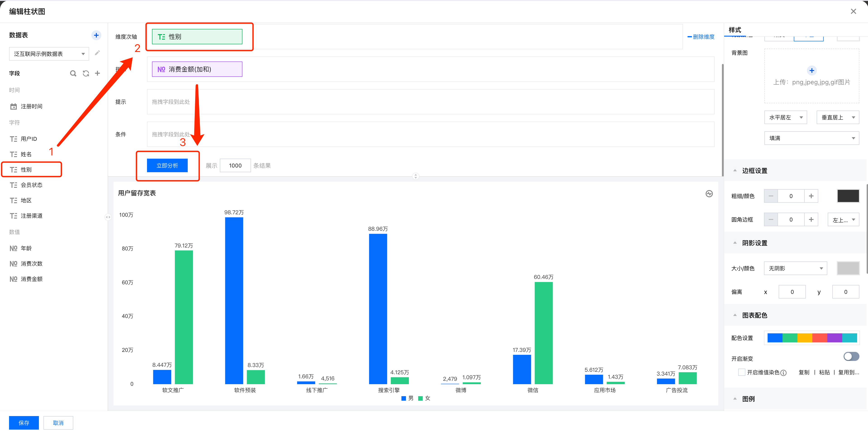
Task: Click the info icon beside 开启维值染色
Action: pos(784,373)
